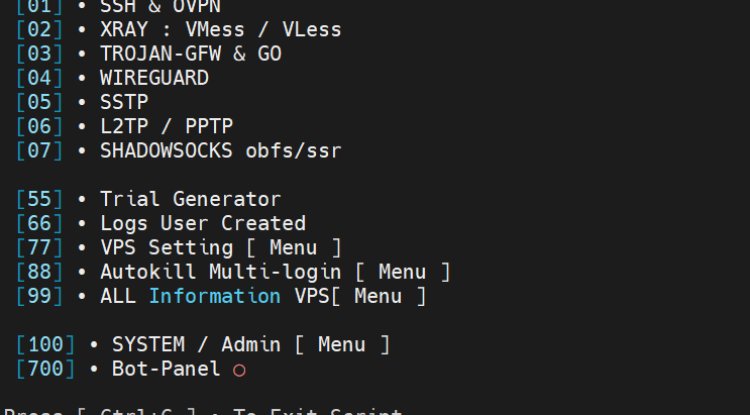This screenshot has width=750, height=415.
Task: Click the Logs User Created line
Action: point(202,223)
